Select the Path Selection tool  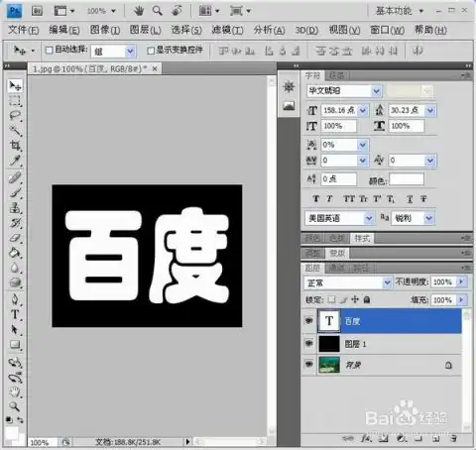[x=15, y=329]
